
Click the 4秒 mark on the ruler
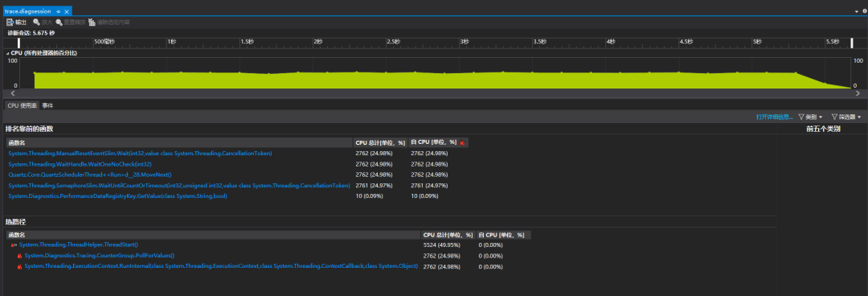click(x=611, y=42)
